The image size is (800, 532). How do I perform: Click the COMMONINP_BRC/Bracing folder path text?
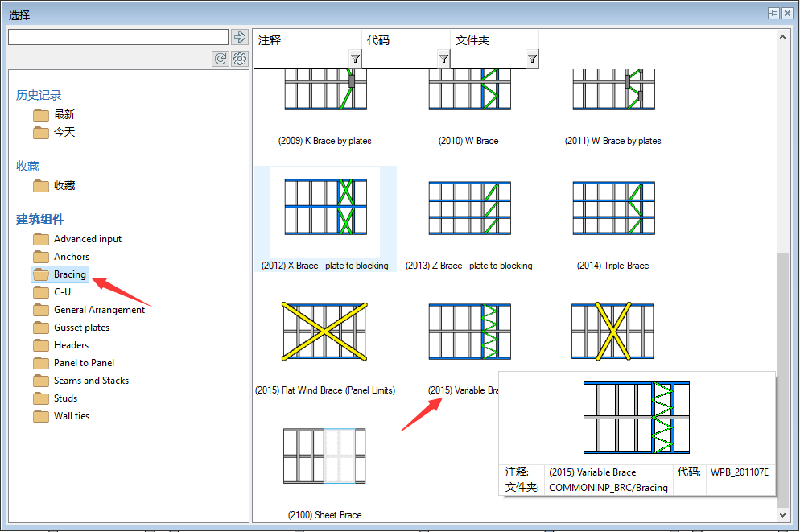(x=608, y=488)
